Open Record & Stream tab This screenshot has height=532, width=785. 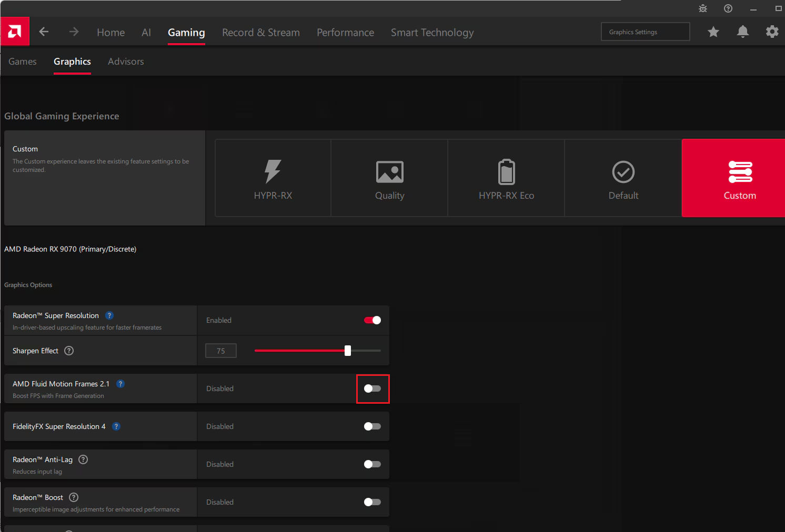point(261,33)
